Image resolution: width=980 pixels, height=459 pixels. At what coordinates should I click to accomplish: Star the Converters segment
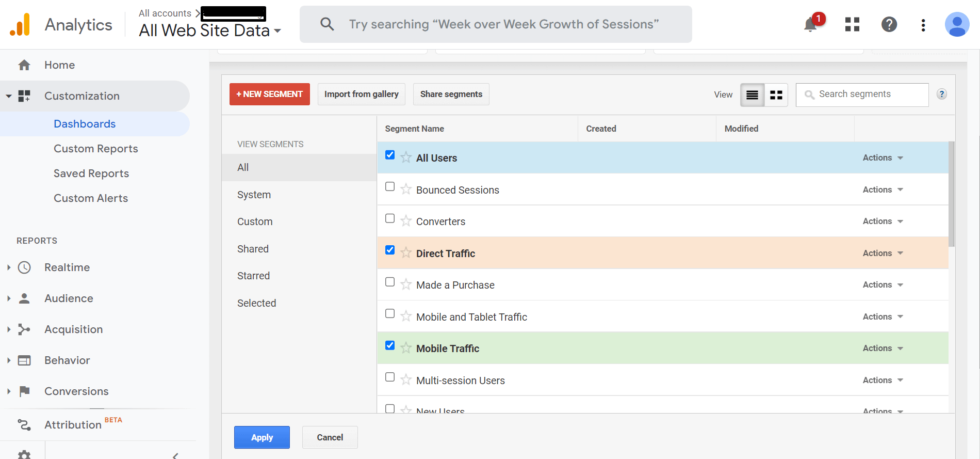tap(406, 221)
